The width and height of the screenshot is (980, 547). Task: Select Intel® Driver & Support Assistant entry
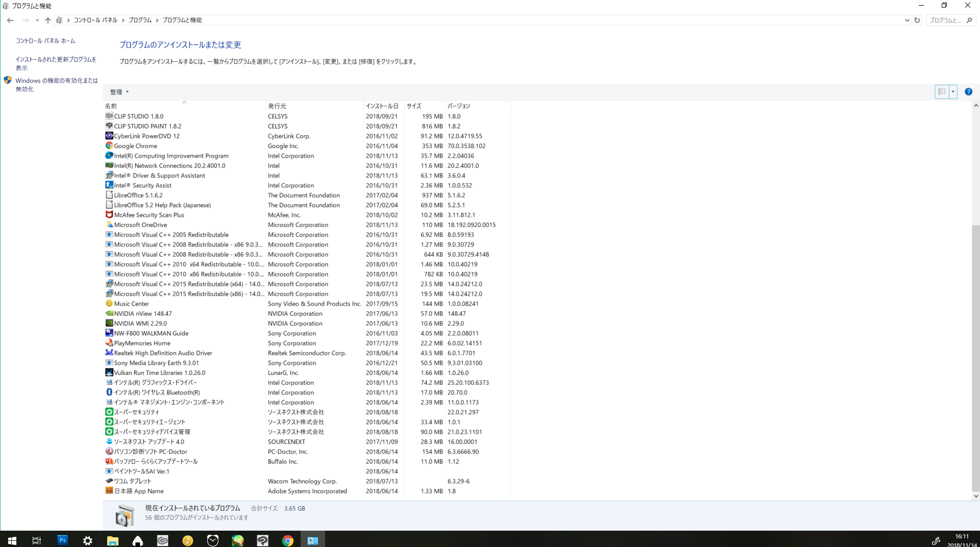pos(307,176)
